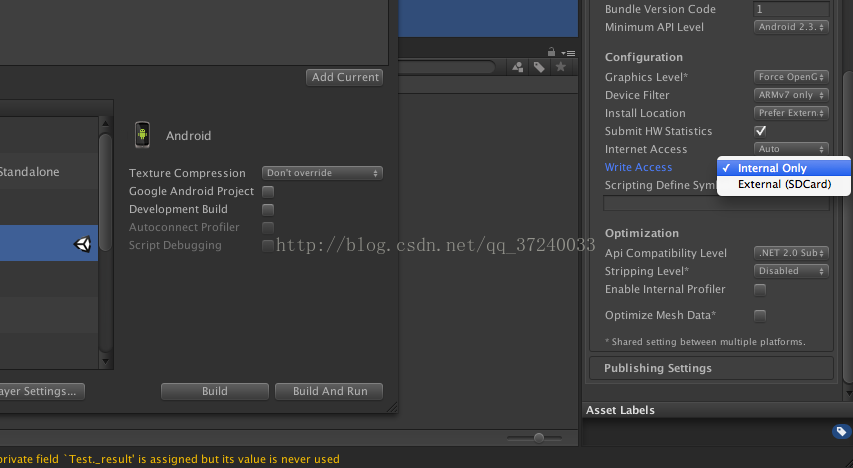This screenshot has height=468, width=853.
Task: Open Graphics Level dropdown
Action: point(791,77)
